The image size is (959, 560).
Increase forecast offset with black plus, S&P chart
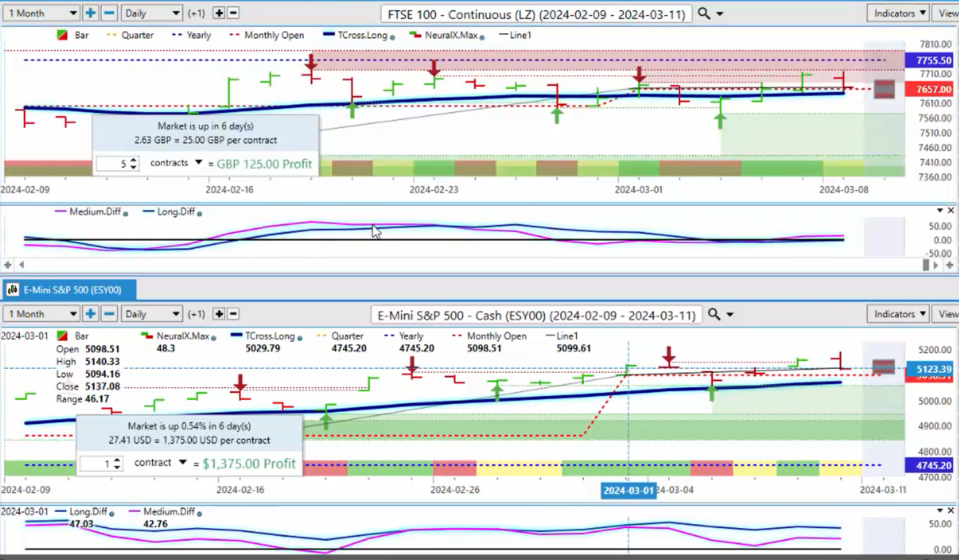[x=218, y=314]
